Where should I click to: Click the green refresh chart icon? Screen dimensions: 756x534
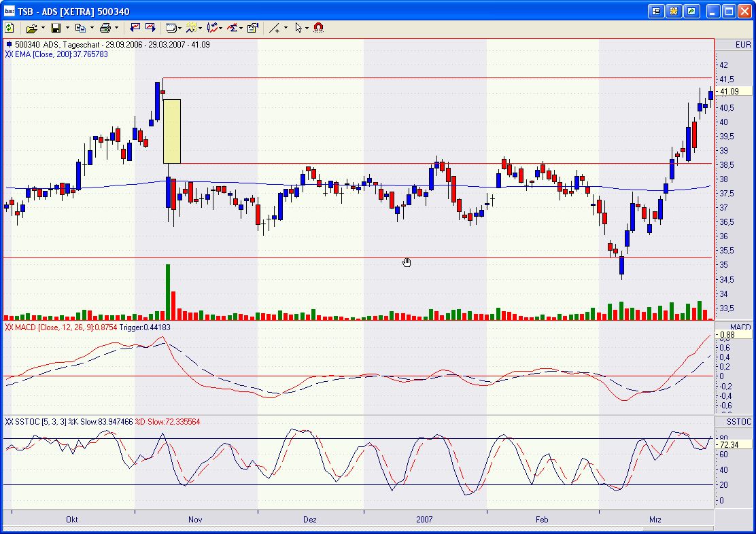click(x=10, y=28)
